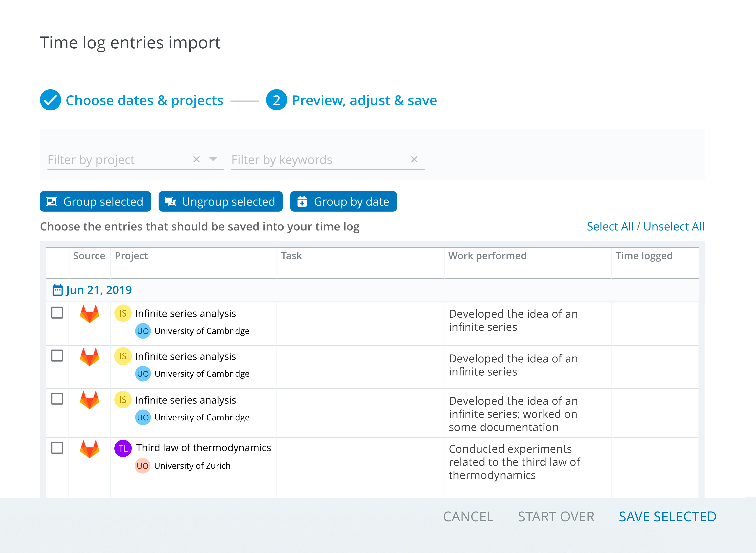Screen dimensions: 756x553
Task: Clear the Filter by project field
Action: click(x=196, y=159)
